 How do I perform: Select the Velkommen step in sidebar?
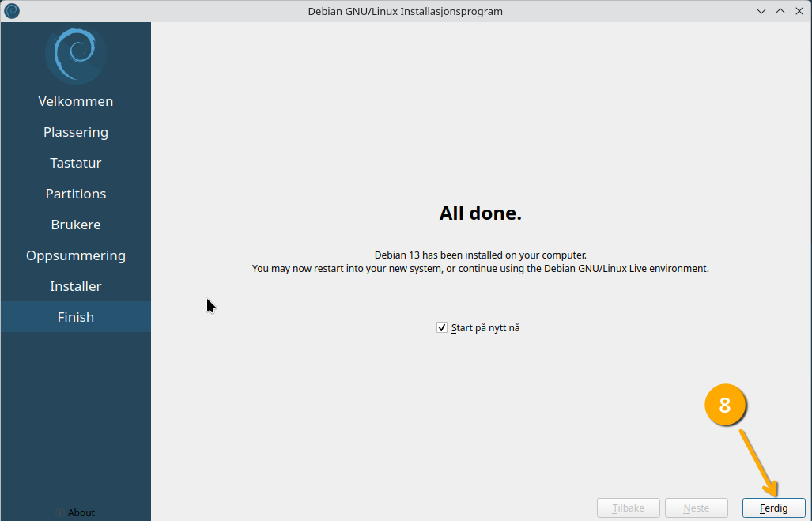click(x=76, y=101)
